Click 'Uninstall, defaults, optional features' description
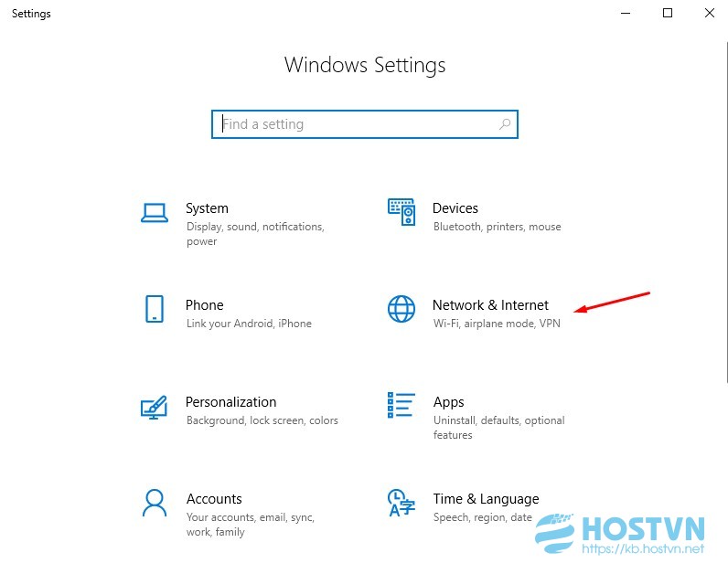 pos(499,428)
